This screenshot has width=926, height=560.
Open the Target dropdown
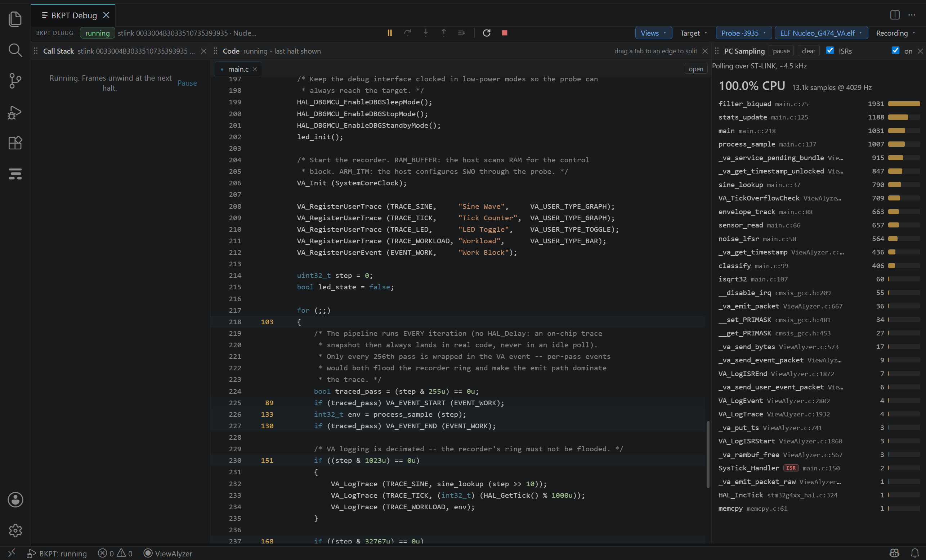(x=694, y=33)
